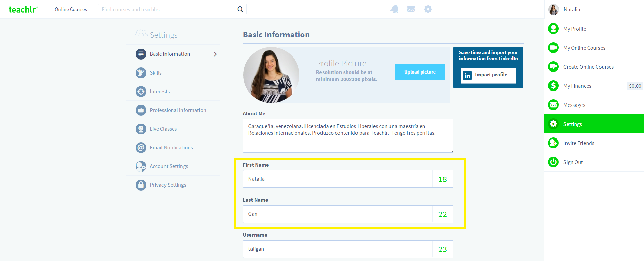Click the Live Classes webcam icon
644x261 pixels.
pyautogui.click(x=141, y=129)
